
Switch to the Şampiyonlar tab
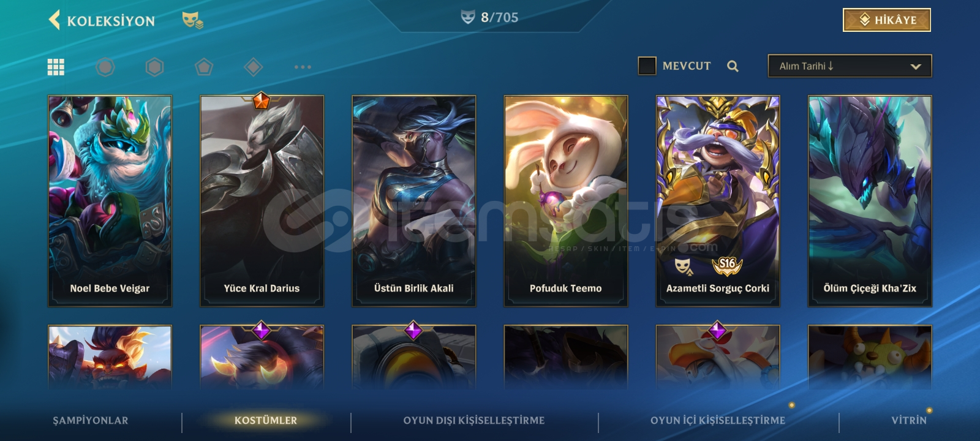[91, 420]
